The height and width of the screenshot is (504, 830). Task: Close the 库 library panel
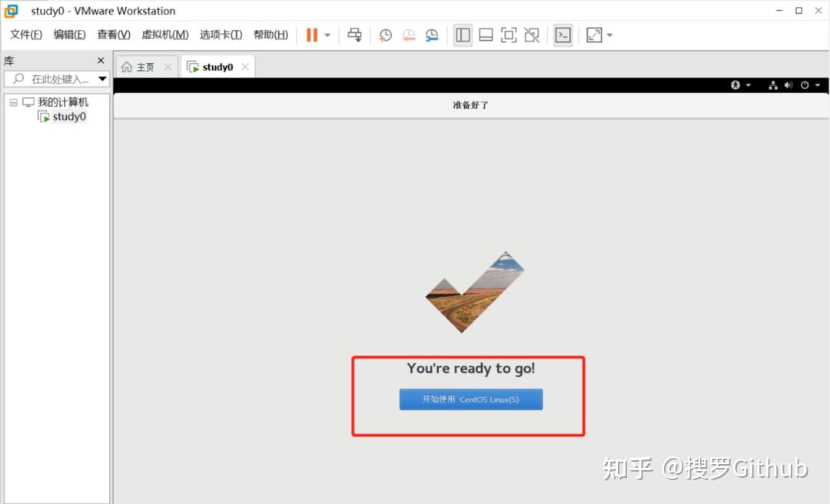101,61
